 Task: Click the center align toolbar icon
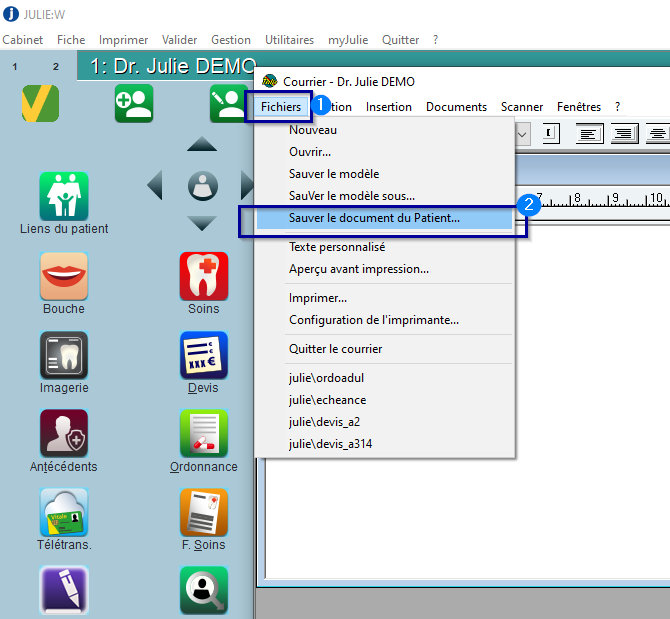(657, 134)
